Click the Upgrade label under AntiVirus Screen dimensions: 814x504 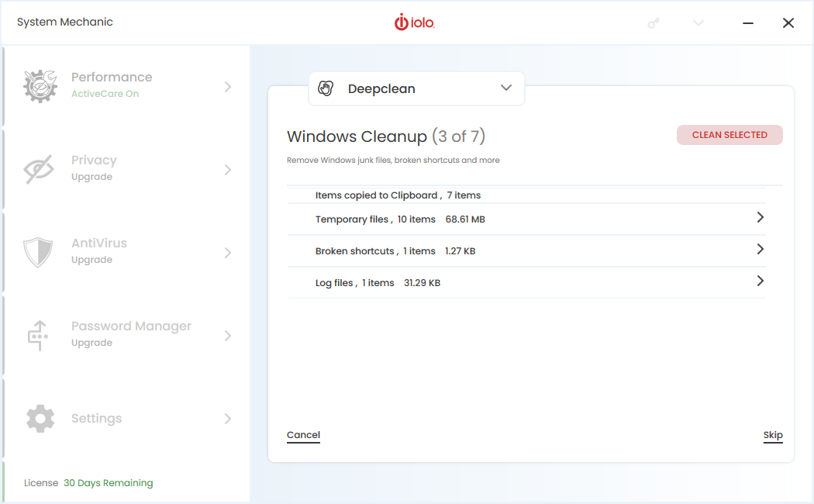(91, 260)
